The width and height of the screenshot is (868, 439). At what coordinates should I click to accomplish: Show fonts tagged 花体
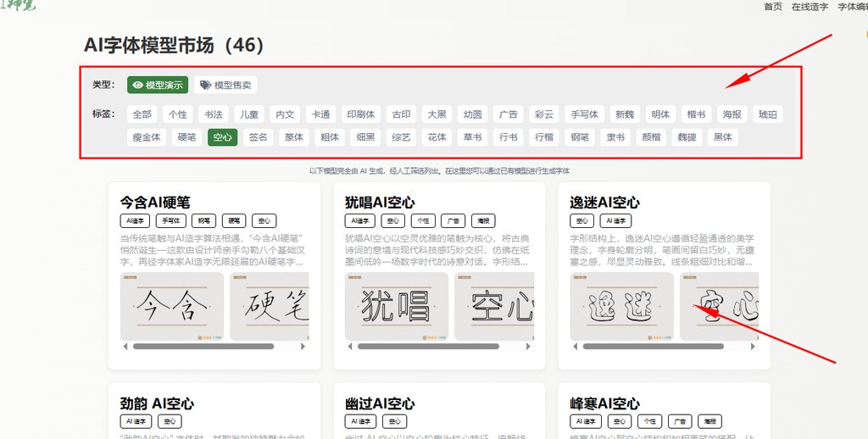(x=437, y=137)
